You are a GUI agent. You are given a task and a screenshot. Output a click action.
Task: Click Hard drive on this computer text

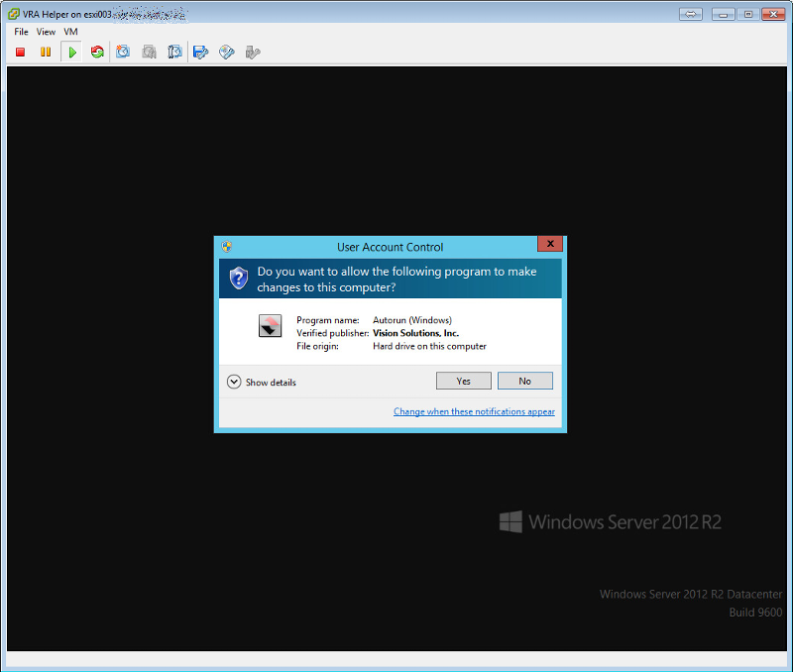click(429, 346)
